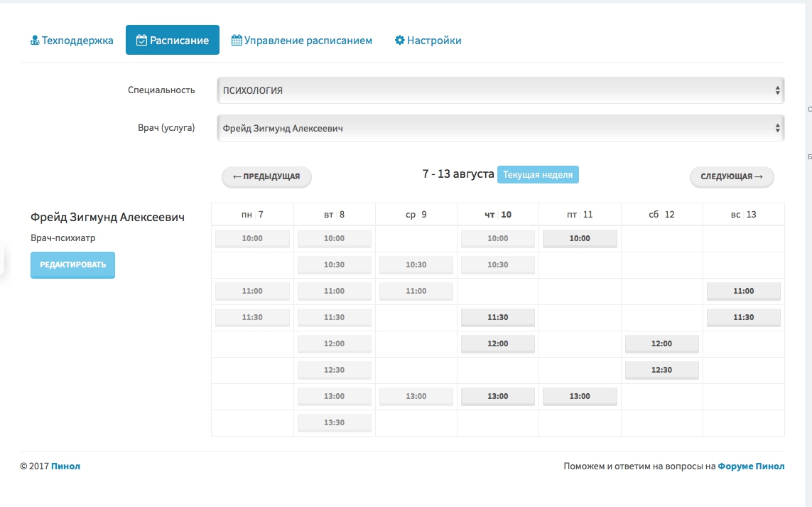Open Управление расписанием tab
Screen dimensions: 812x507
tap(302, 41)
